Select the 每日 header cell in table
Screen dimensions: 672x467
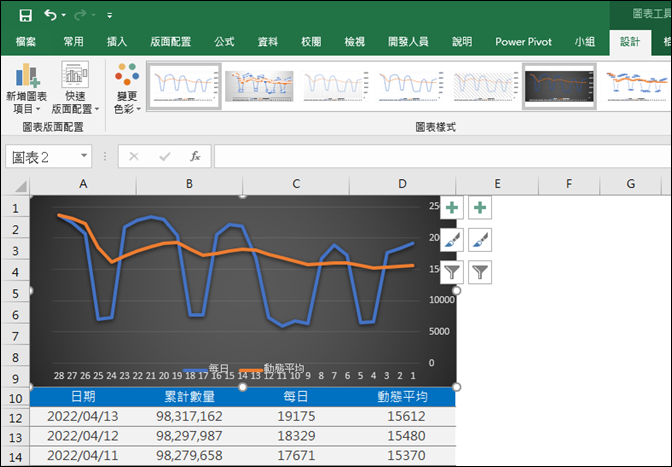click(x=296, y=397)
